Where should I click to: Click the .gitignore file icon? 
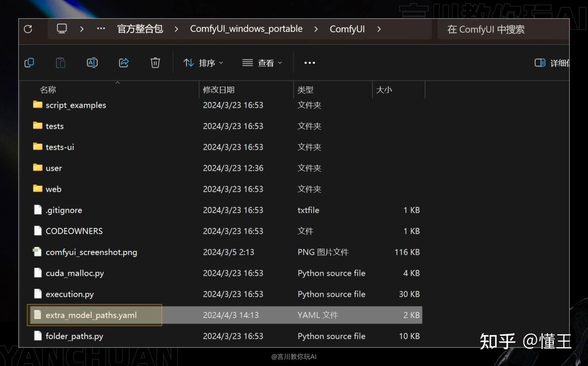click(x=38, y=210)
